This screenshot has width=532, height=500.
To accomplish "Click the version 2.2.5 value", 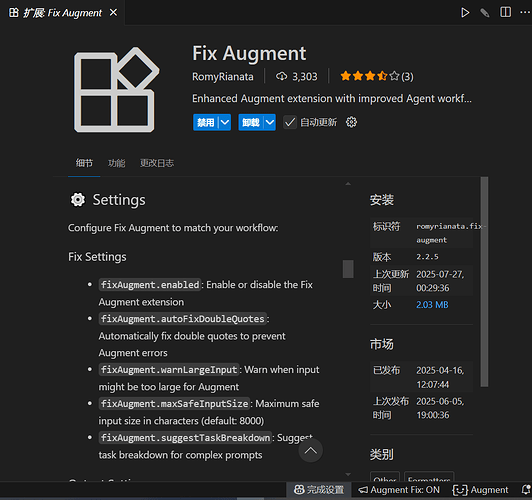I will (427, 257).
